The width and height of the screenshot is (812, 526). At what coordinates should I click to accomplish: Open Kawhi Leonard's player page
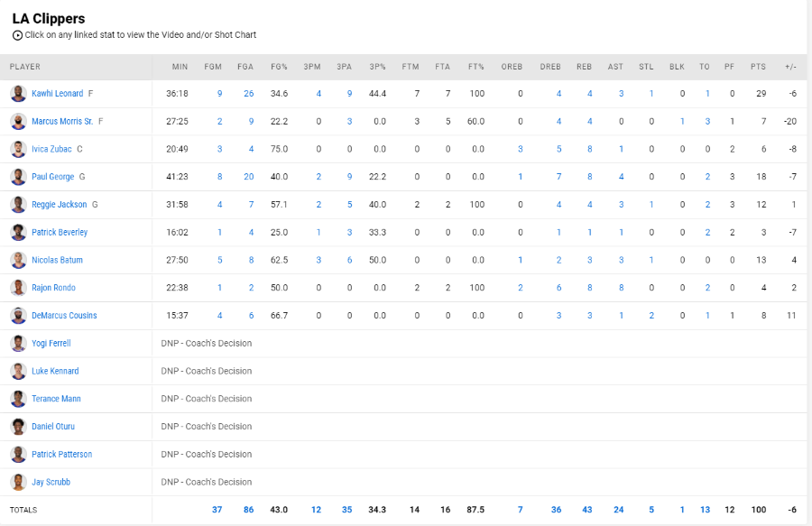[57, 94]
